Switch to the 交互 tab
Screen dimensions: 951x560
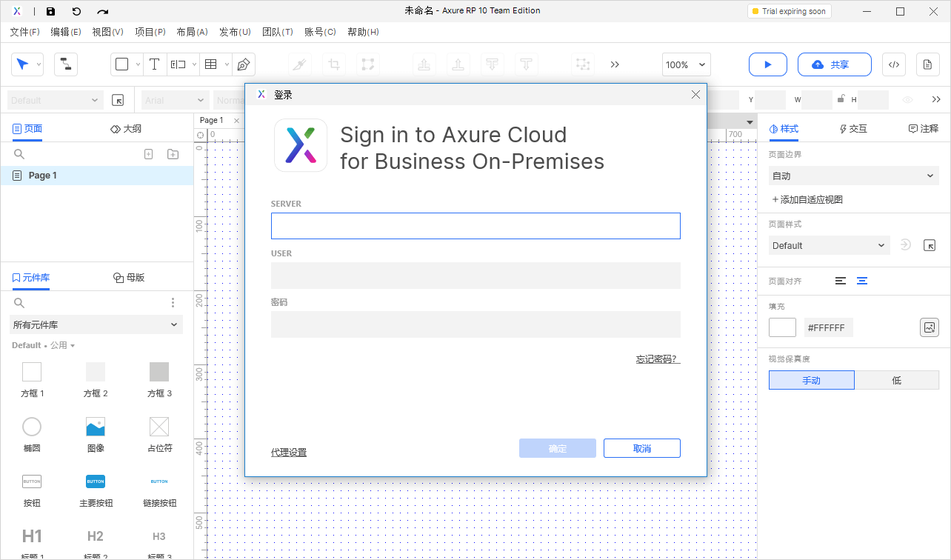click(852, 128)
